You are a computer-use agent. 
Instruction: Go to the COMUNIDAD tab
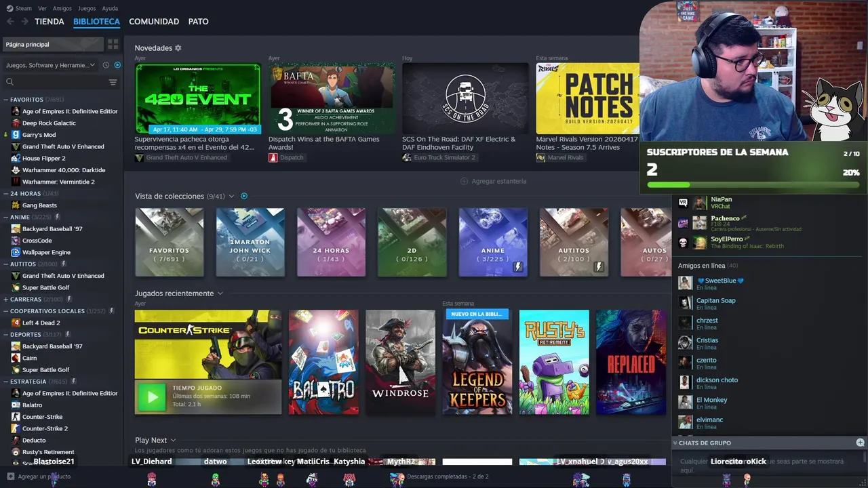tap(154, 22)
